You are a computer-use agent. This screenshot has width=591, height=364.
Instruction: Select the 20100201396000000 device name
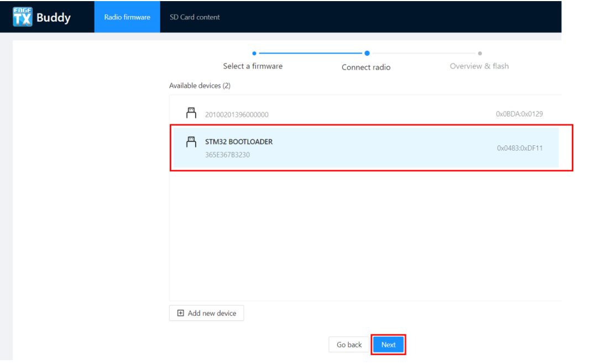point(237,114)
